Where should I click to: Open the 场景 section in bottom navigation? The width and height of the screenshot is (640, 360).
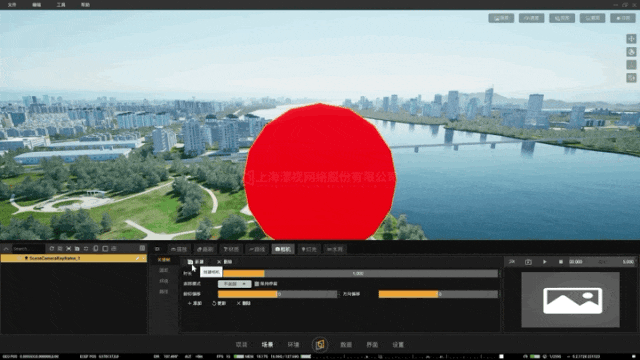(267, 345)
